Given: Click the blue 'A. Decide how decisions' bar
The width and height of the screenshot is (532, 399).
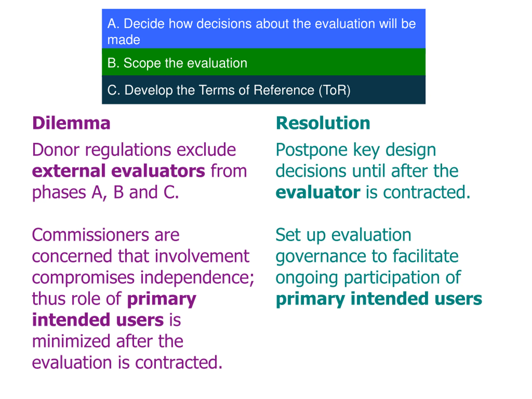Looking at the screenshot, I should [x=264, y=29].
